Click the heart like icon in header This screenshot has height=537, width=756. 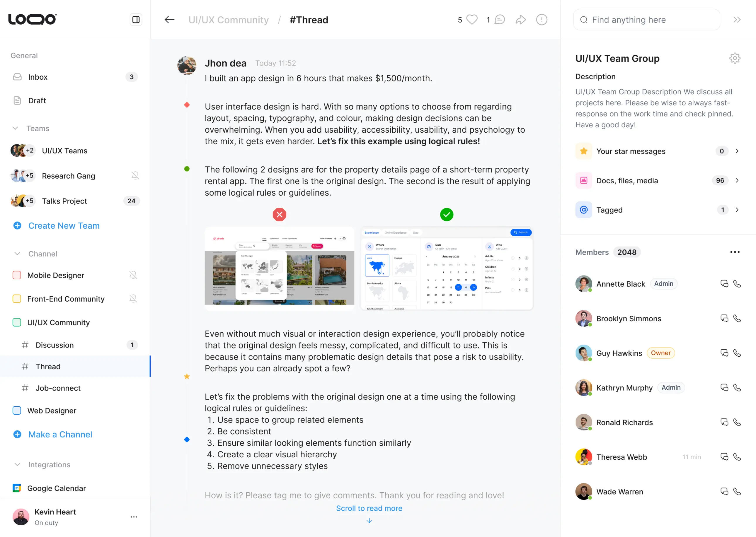[x=472, y=20]
